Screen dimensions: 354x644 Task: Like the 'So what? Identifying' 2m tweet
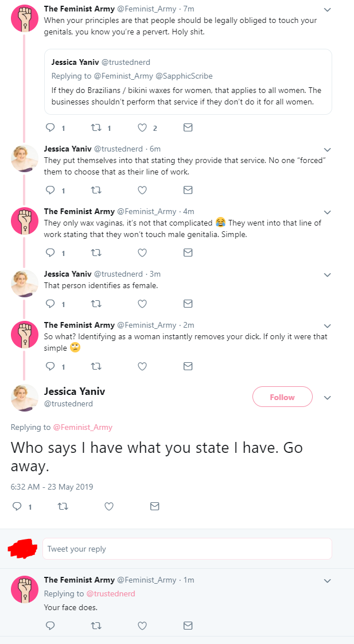coord(142,366)
